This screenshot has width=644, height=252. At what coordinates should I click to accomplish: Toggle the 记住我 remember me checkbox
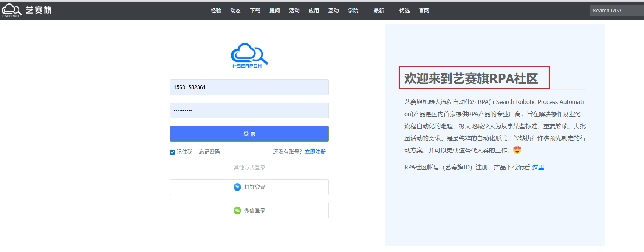coord(173,152)
